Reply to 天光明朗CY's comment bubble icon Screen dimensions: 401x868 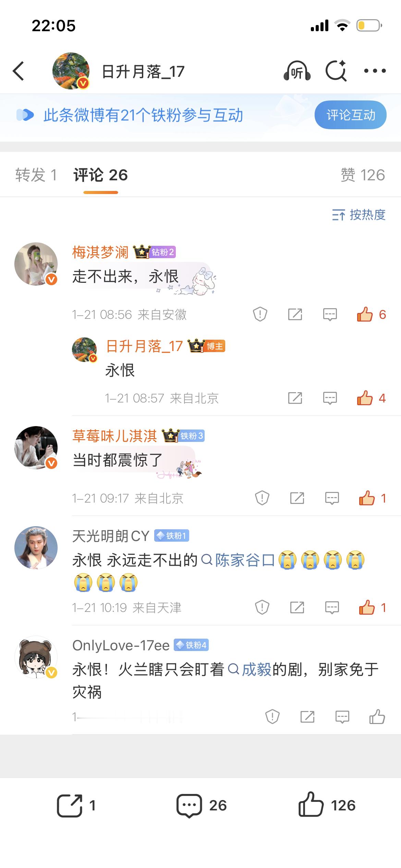click(332, 608)
